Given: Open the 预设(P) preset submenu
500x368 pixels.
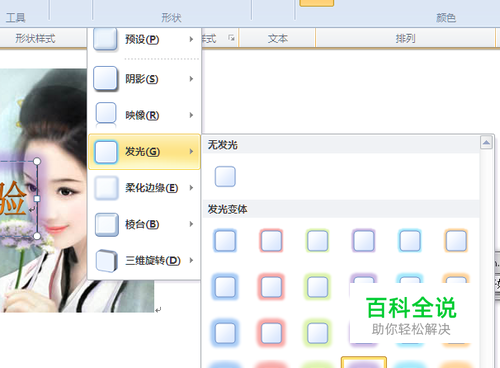Looking at the screenshot, I should (144, 39).
